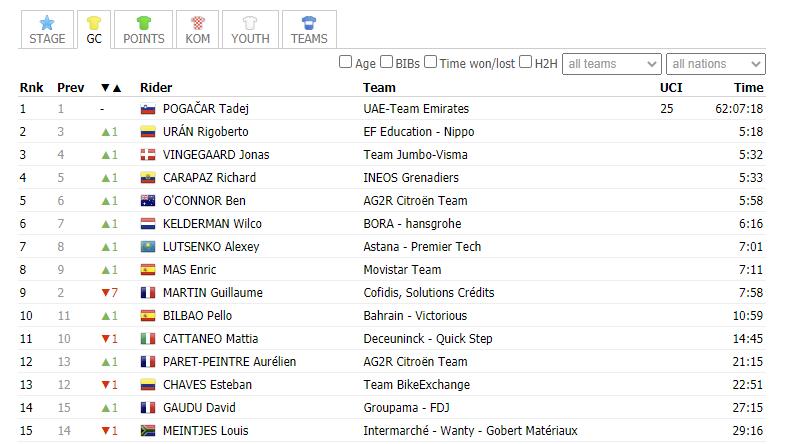Open the Movistar Team page
Viewport: 785px width, 444px height.
coord(402,270)
